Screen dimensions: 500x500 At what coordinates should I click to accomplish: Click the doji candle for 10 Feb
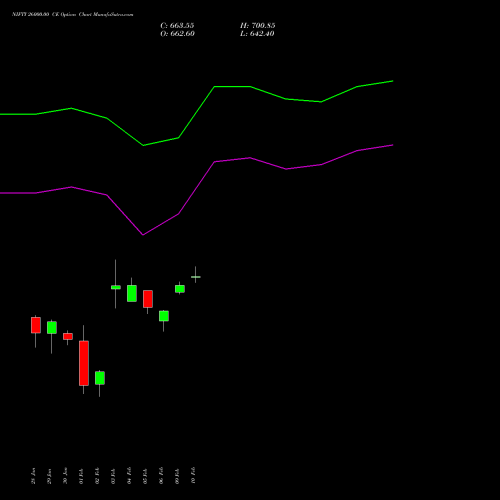pyautogui.click(x=196, y=277)
